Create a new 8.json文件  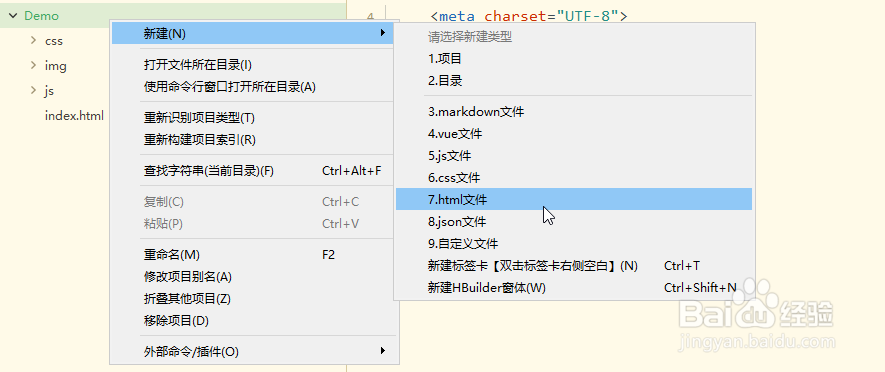(x=574, y=222)
